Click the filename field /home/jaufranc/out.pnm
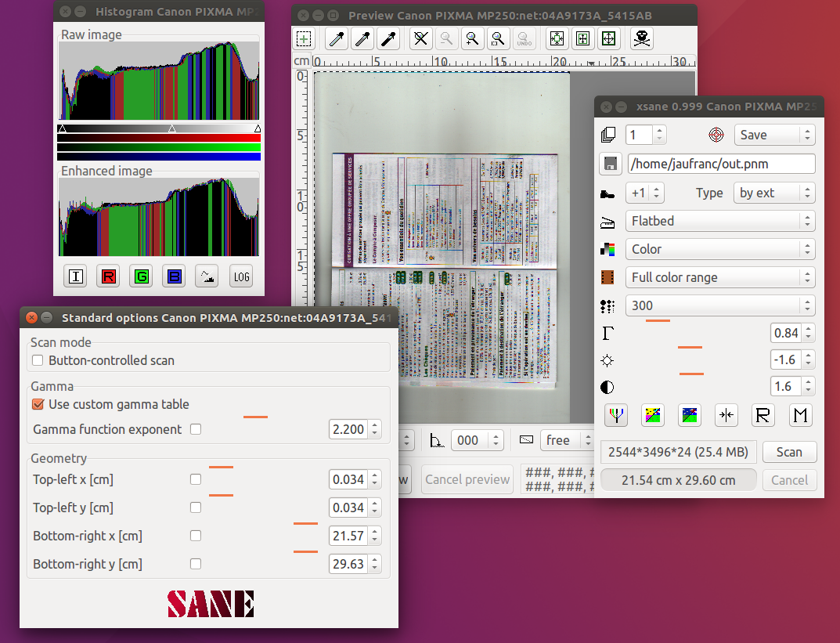Image resolution: width=840 pixels, height=643 pixels. point(722,164)
